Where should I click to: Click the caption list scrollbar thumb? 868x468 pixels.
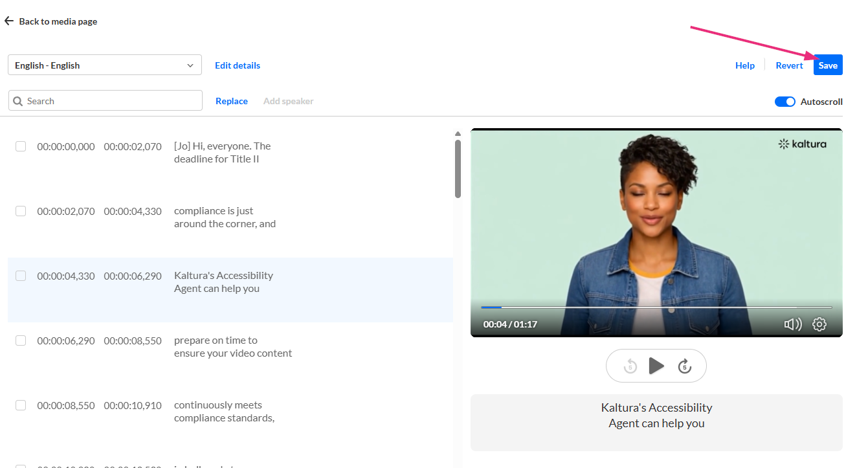(x=458, y=168)
